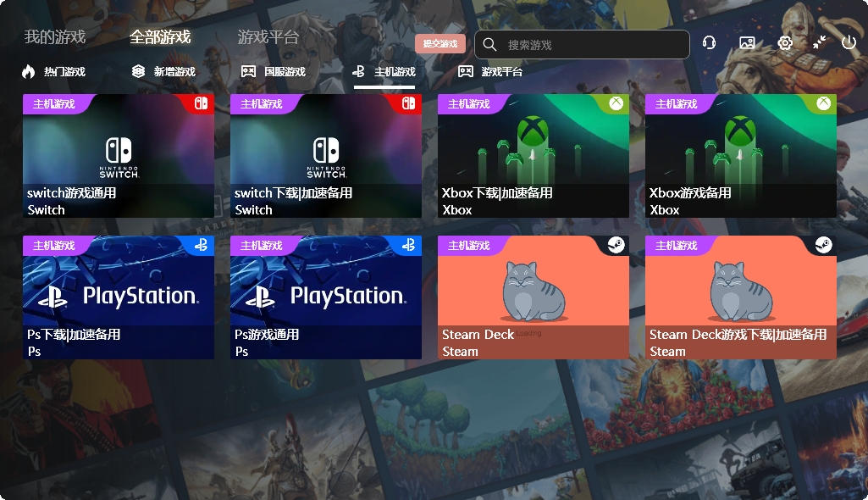
Task: Click the icon beside 国服游戏
Action: point(248,71)
